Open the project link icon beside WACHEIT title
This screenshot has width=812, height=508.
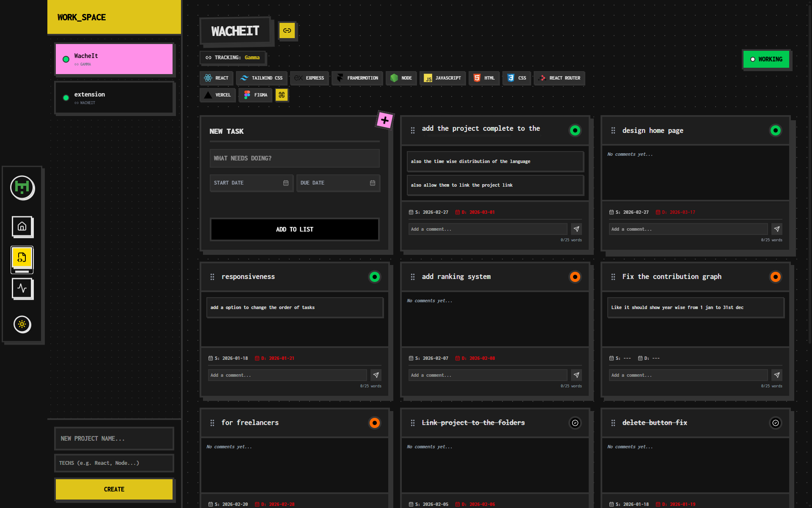(x=287, y=30)
